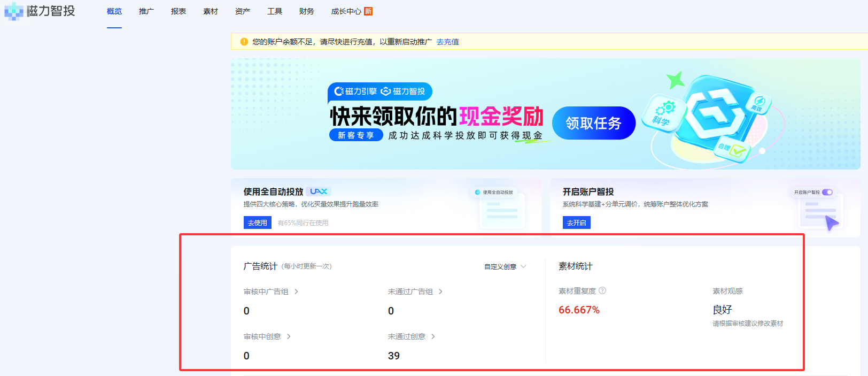Click the 66.667% repetition value
Screen dimensions: 868x376
click(579, 310)
